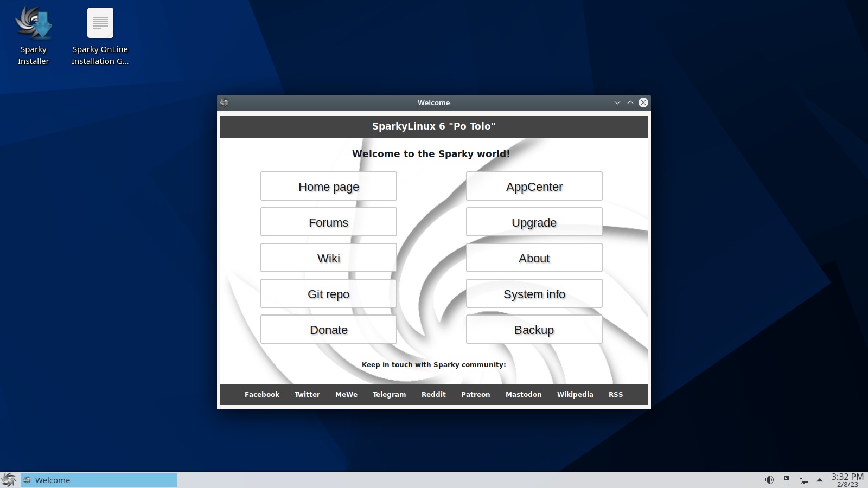Open the Git repo button

[329, 294]
